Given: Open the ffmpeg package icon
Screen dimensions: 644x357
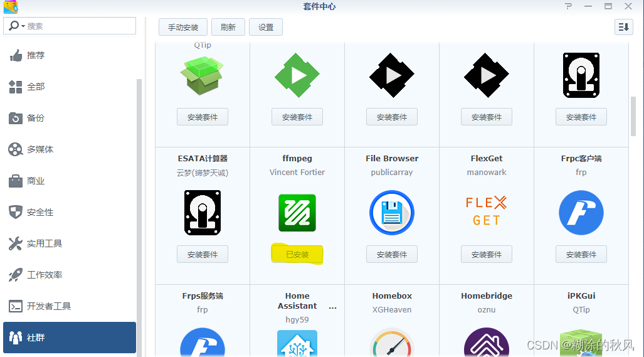Looking at the screenshot, I should click(297, 213).
